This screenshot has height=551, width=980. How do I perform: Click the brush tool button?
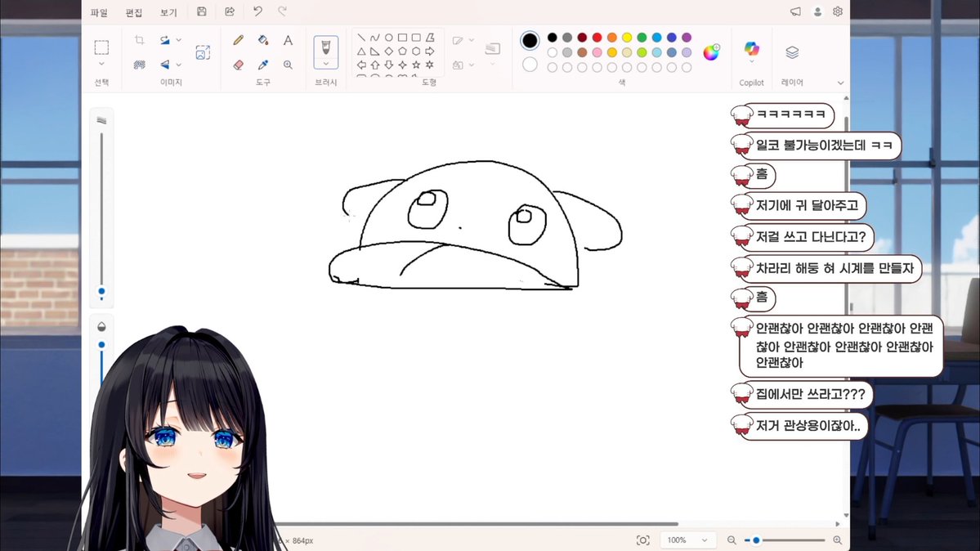[x=325, y=47]
